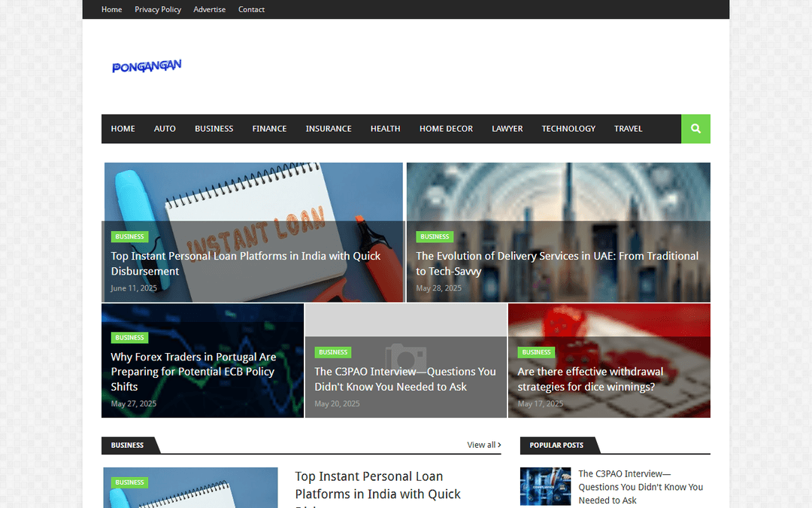This screenshot has width=812, height=508.
Task: Open the C3PAO Interview popular post title
Action: (x=641, y=487)
